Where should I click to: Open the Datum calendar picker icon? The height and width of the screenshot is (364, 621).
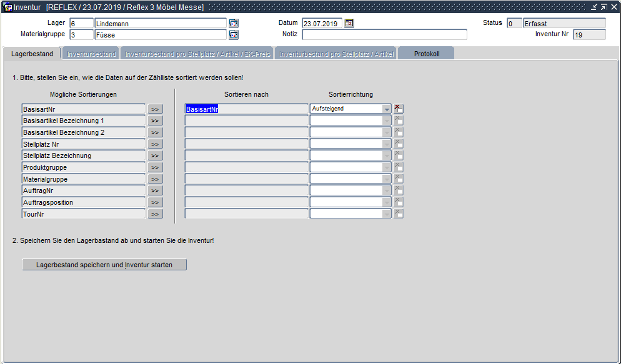point(349,23)
